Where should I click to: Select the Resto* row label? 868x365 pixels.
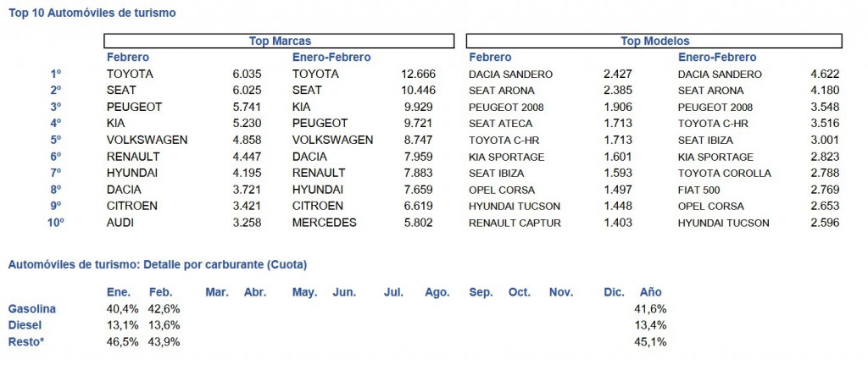pyautogui.click(x=26, y=342)
